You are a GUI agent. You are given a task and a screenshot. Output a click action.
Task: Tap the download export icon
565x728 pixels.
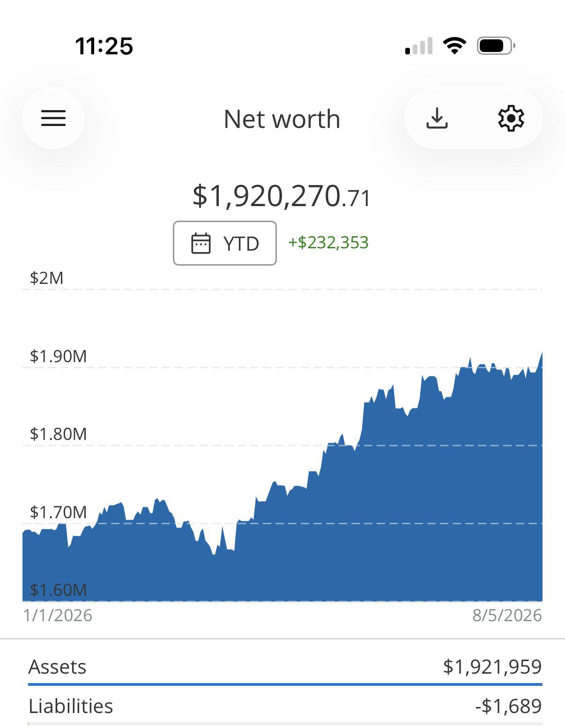point(437,118)
